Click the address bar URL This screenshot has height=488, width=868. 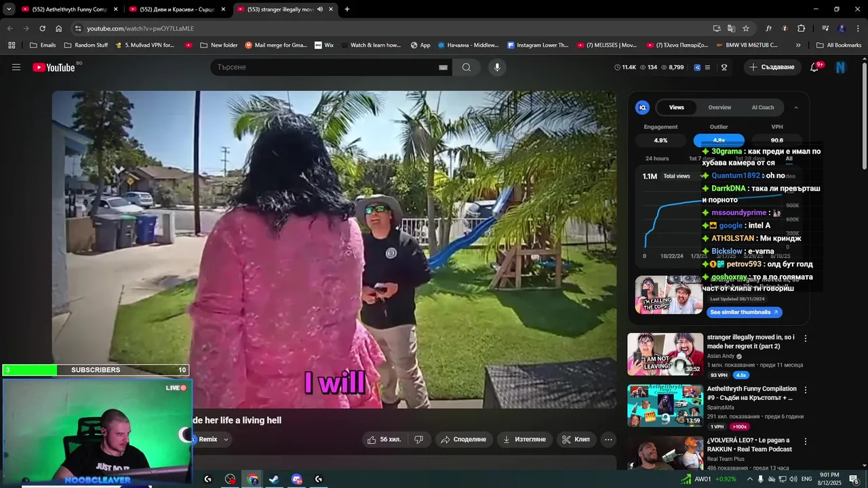pyautogui.click(x=140, y=28)
